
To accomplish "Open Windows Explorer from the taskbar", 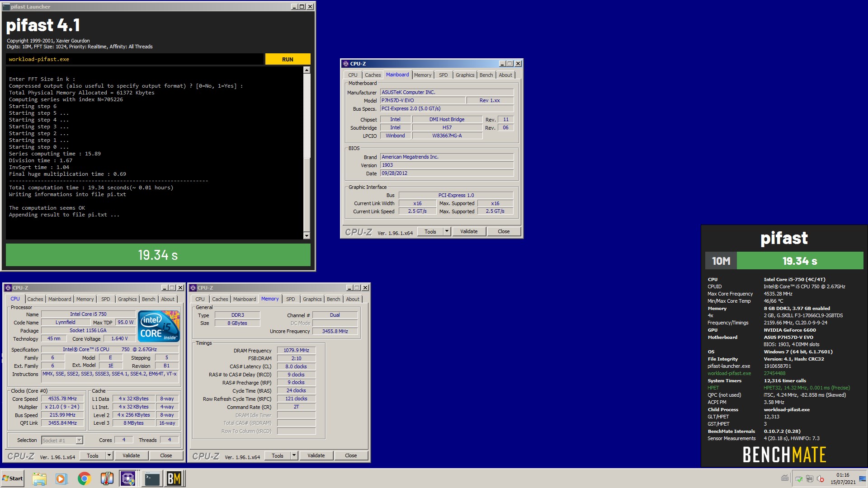I will click(x=39, y=479).
